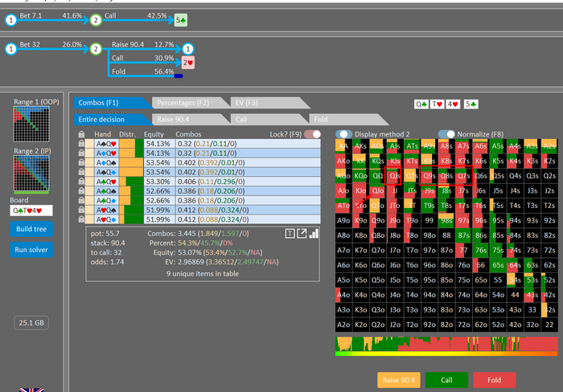Image resolution: width=563 pixels, height=392 pixels.
Task: Click the Q♣ board card above the matrix
Action: pyautogui.click(x=421, y=104)
